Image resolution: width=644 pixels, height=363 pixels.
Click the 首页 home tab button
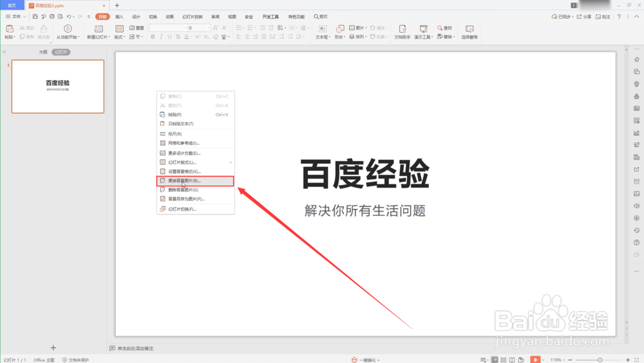[12, 5]
